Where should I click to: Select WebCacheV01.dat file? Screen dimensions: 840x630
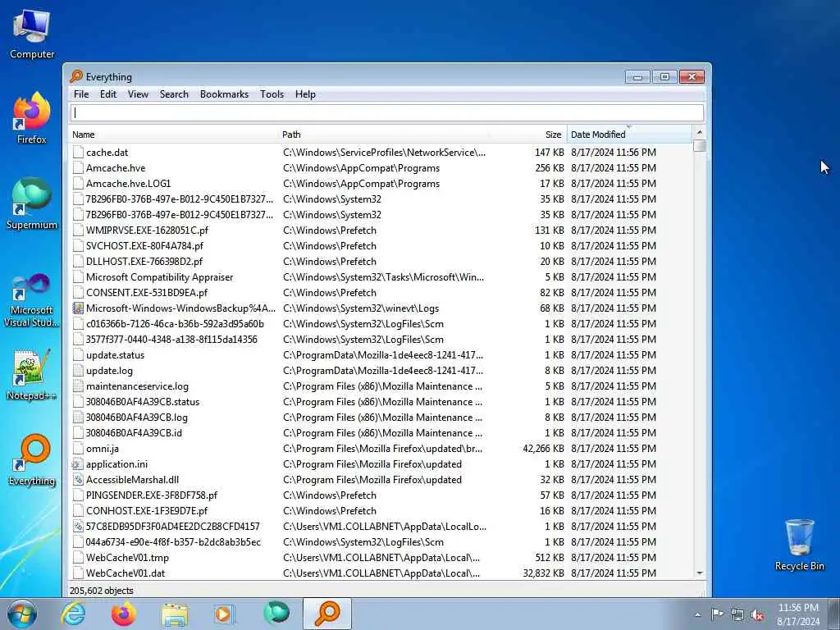[x=381, y=573]
